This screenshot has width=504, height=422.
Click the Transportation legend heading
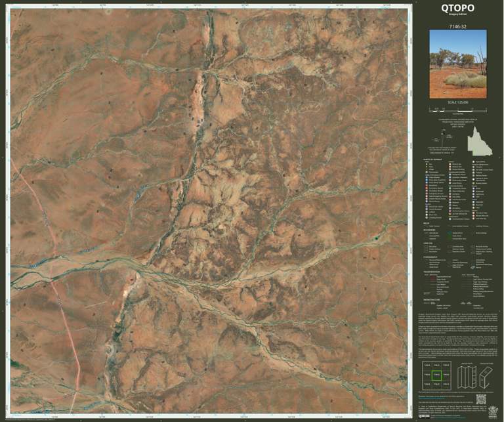[432, 272]
